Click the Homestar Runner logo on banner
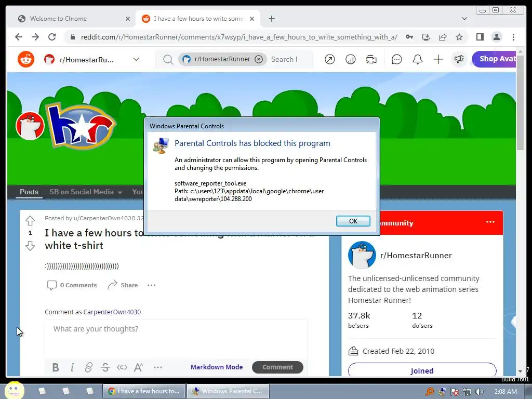 tap(82, 126)
